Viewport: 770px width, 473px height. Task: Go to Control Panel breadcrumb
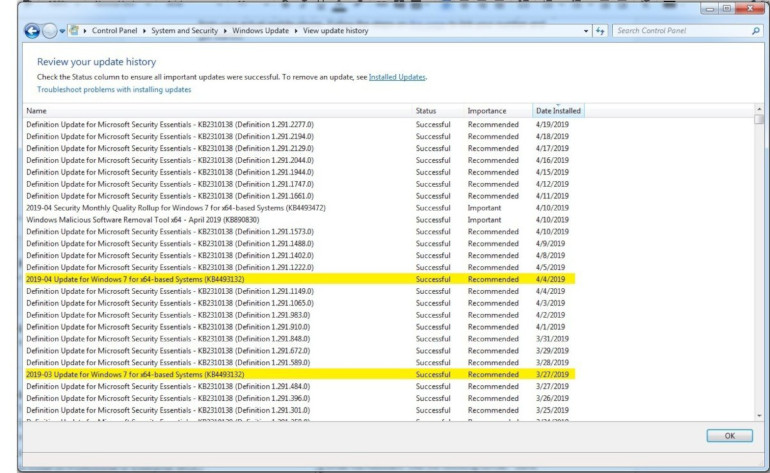(114, 30)
